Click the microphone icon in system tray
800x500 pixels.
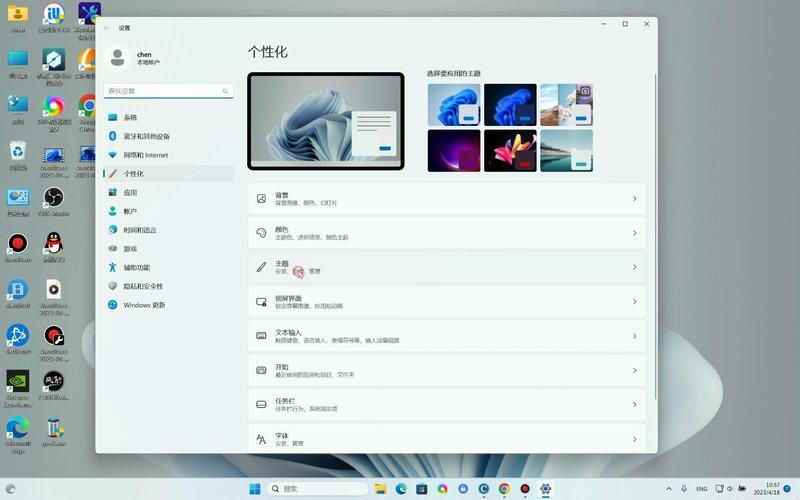coord(684,489)
